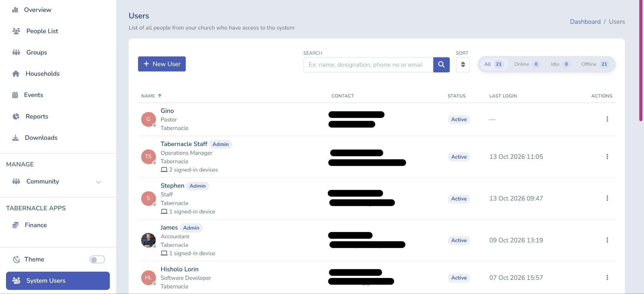Click Active status for Gino
The width and height of the screenshot is (644, 294).
pos(459,119)
